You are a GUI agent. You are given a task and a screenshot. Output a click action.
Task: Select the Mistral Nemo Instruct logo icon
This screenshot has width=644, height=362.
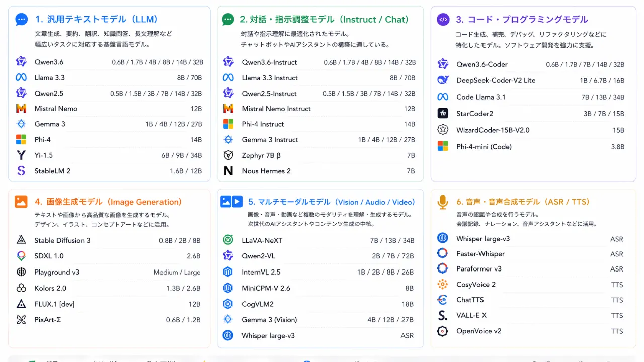pos(228,109)
